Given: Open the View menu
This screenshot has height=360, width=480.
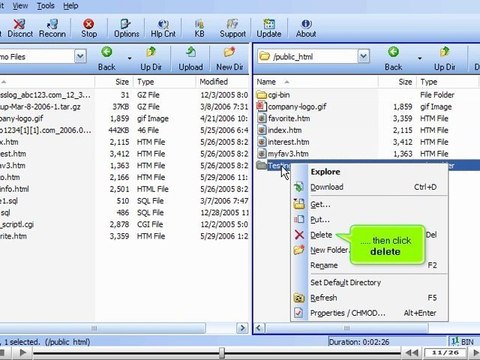Looking at the screenshot, I should coord(20,6).
